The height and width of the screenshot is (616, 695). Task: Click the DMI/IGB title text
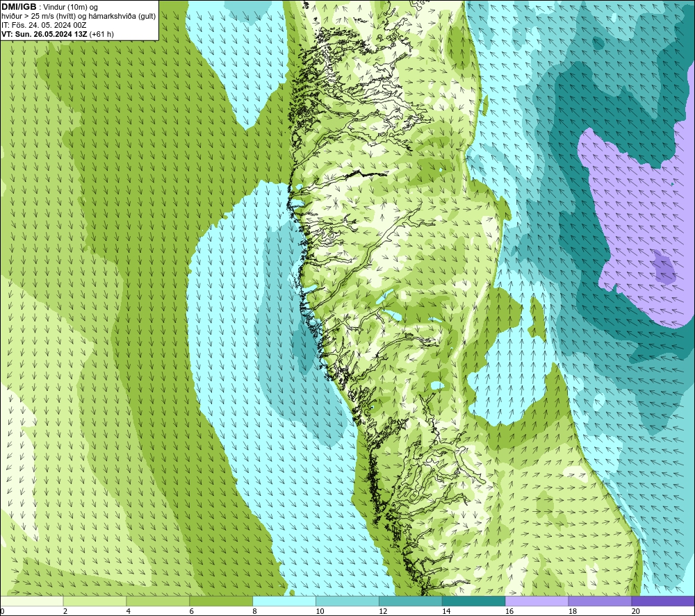point(19,7)
